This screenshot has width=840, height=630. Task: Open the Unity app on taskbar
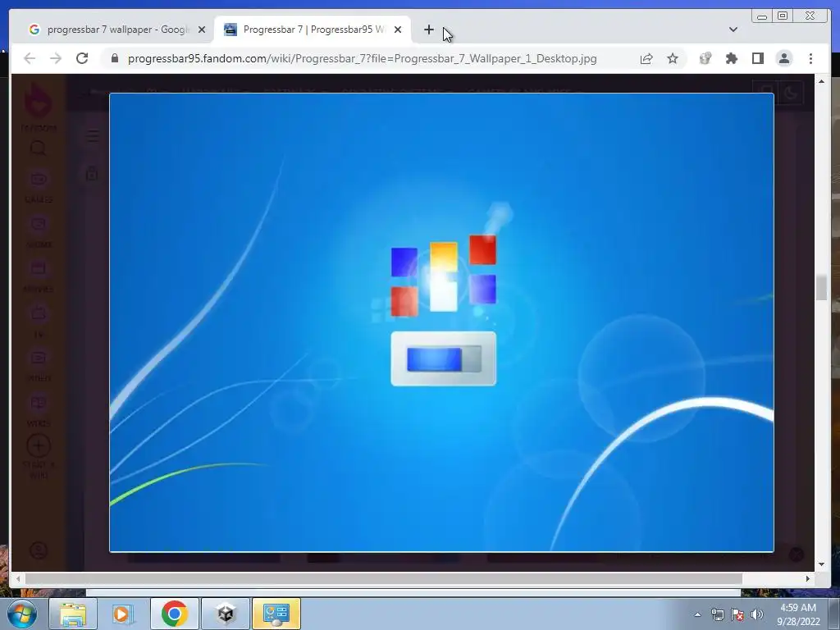[x=226, y=614]
